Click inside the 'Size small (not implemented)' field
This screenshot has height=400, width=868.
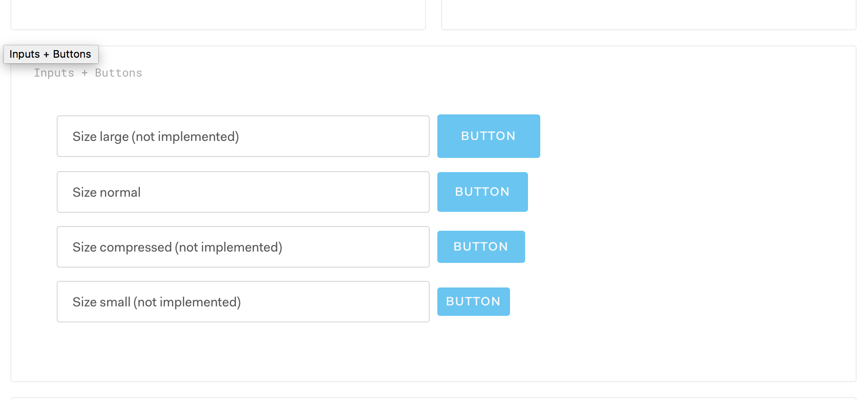243,302
